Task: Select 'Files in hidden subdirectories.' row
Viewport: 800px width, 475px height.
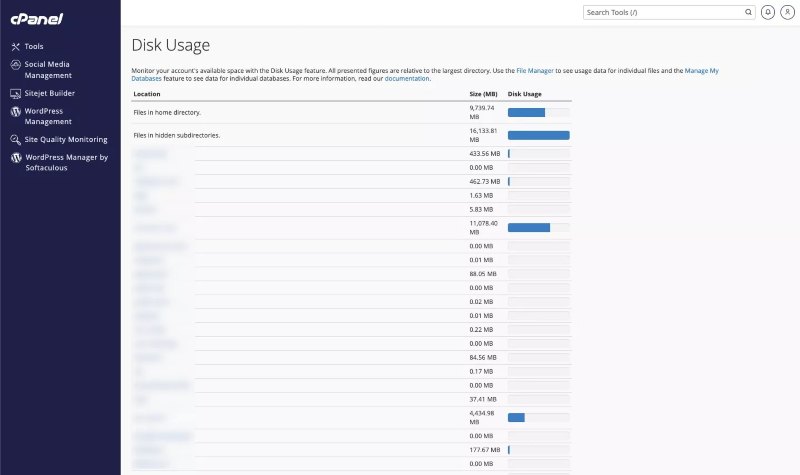Action: pos(351,135)
